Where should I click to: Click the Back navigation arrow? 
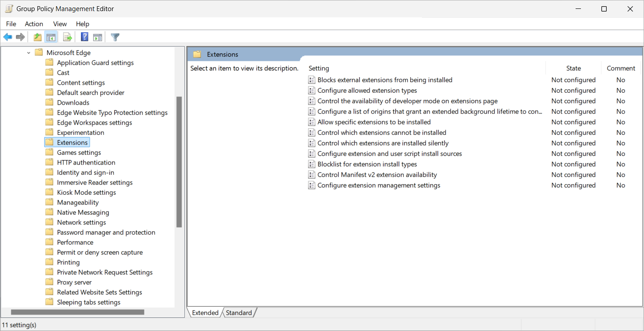[x=8, y=37]
